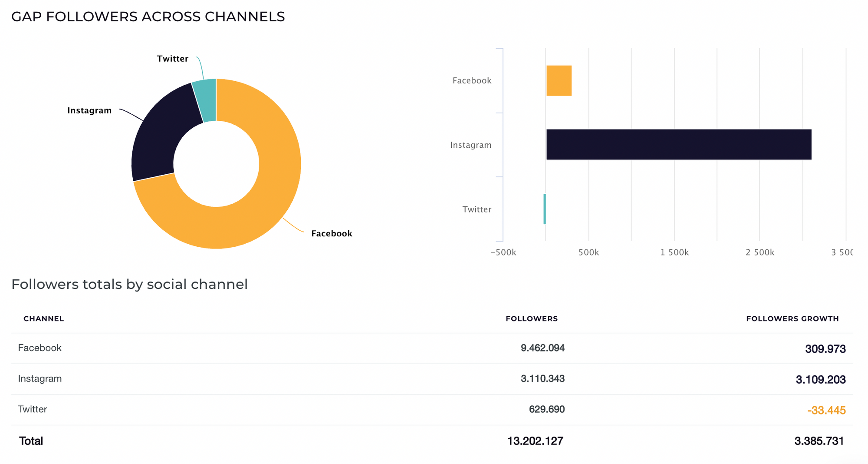Click the negative Twitter growth value -33.445
This screenshot has width=868, height=464.
coord(826,410)
